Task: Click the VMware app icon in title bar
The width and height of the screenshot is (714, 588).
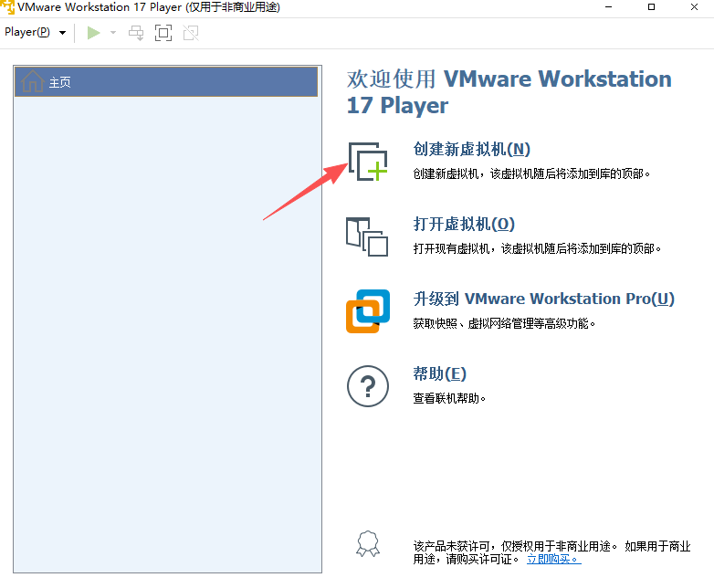Action: pos(7,6)
